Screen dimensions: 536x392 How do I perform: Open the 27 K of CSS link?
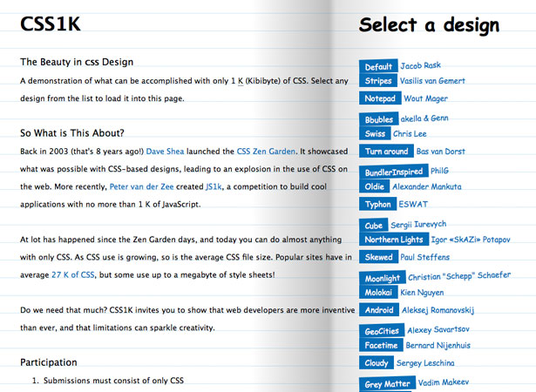coord(73,274)
